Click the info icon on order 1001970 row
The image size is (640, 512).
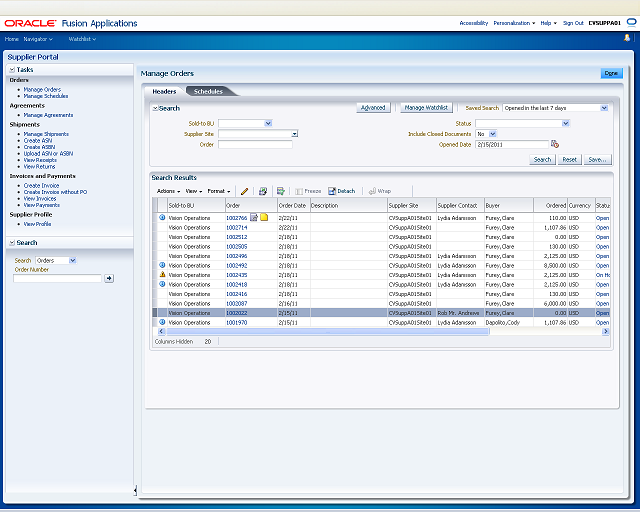click(162, 322)
